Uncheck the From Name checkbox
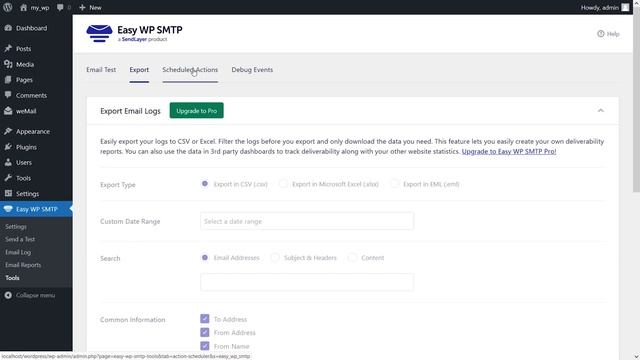The height and width of the screenshot is (360, 640). tap(205, 346)
